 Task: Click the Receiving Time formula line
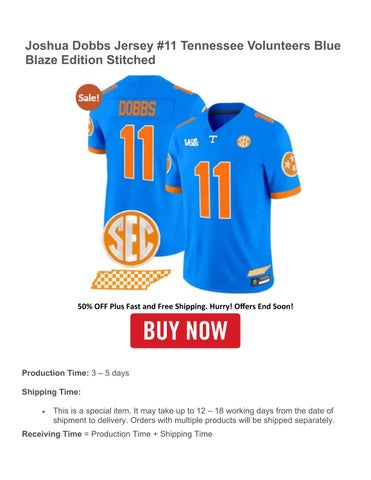[x=117, y=434]
